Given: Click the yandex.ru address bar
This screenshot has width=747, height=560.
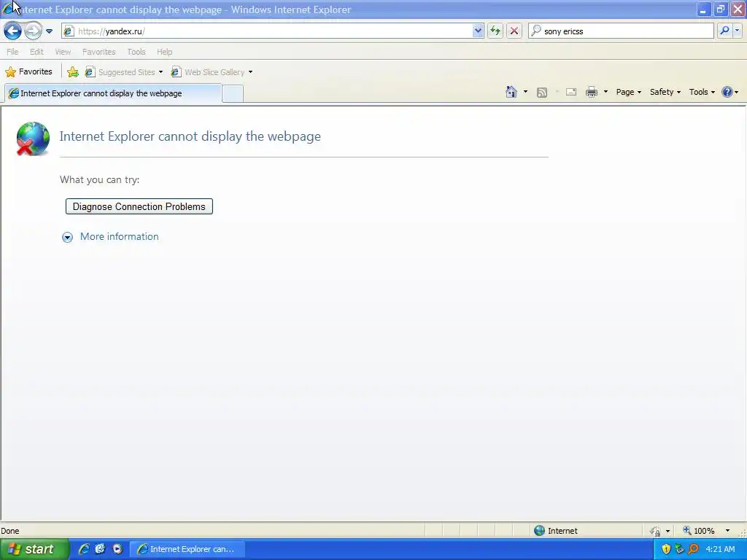Looking at the screenshot, I should click(x=273, y=31).
